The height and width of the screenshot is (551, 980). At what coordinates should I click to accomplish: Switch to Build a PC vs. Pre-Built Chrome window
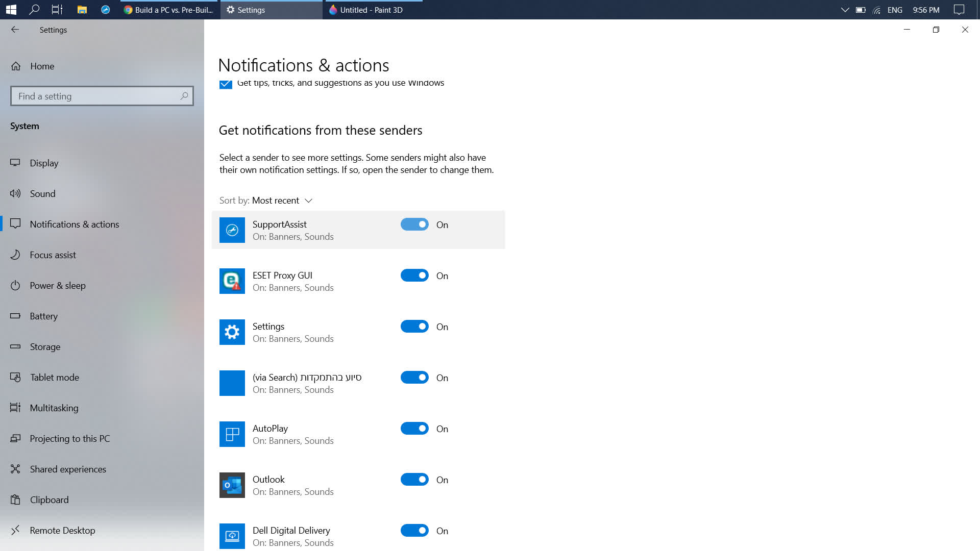click(169, 10)
